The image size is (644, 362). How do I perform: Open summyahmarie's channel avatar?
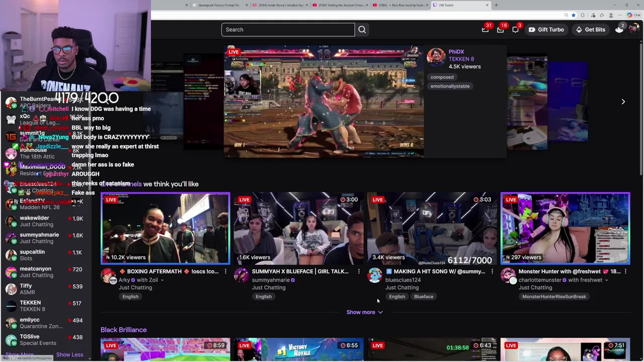point(242,276)
